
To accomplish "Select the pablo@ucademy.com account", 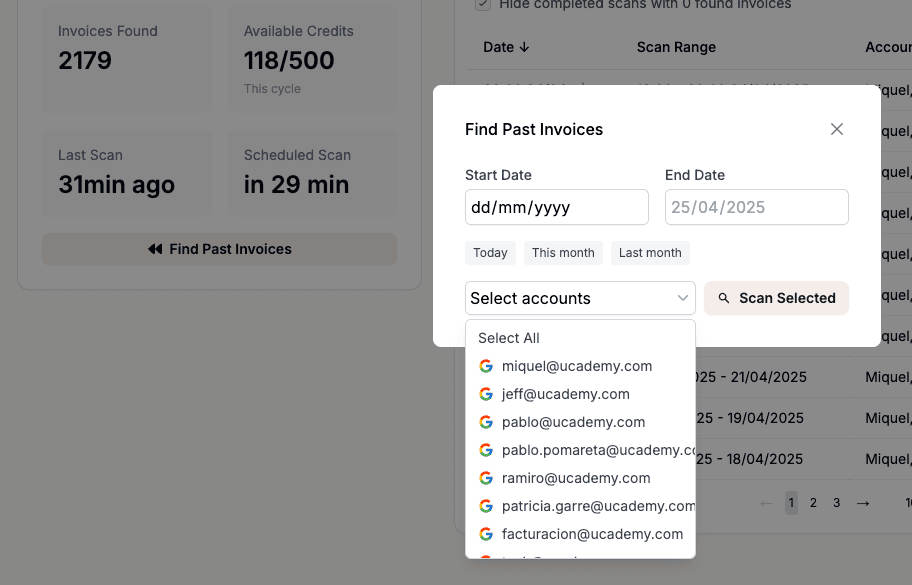I will pos(573,422).
